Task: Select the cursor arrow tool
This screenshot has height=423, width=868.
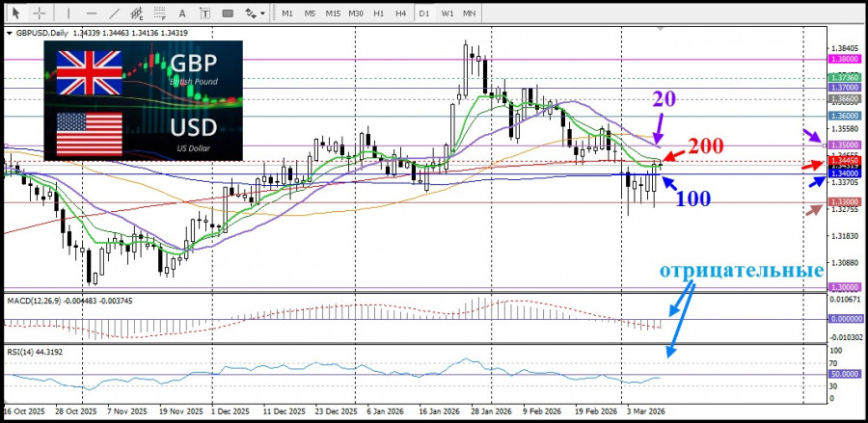Action: tap(14, 13)
